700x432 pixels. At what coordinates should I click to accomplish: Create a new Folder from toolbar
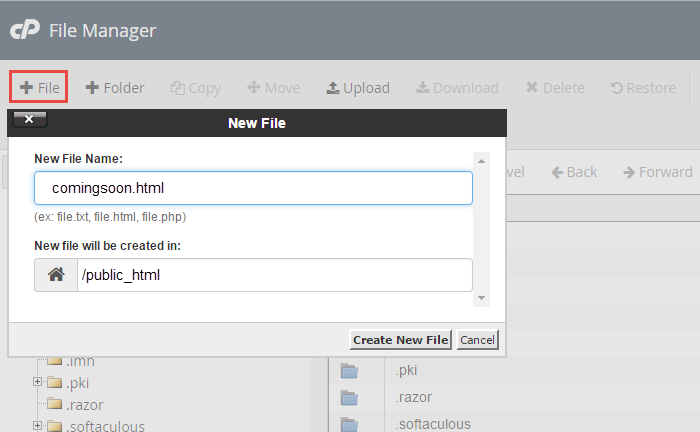tap(115, 88)
